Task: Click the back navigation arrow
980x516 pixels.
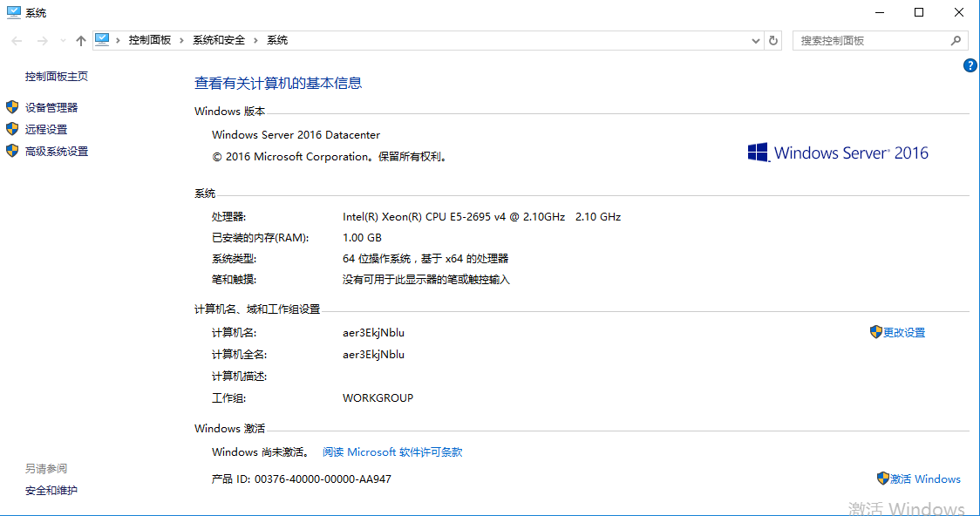Action: (17, 41)
